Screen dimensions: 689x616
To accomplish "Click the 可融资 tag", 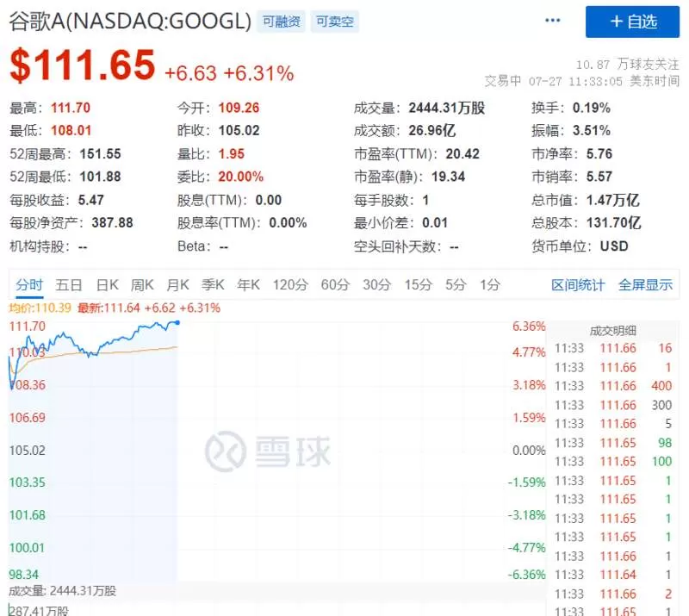I will 282,22.
